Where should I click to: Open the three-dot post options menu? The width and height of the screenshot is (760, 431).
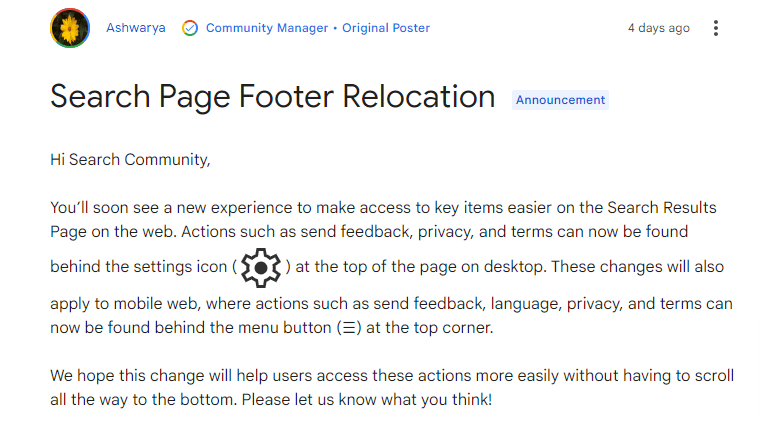tap(715, 28)
